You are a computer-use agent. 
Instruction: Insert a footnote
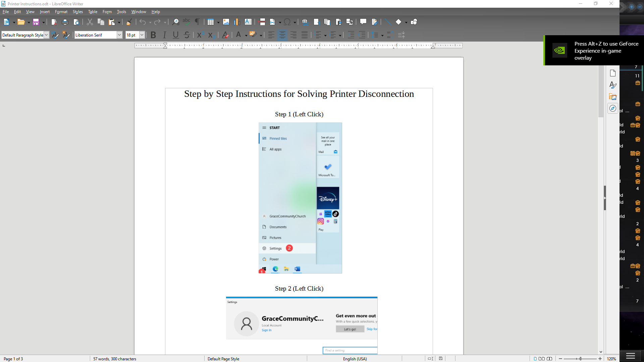click(x=316, y=22)
